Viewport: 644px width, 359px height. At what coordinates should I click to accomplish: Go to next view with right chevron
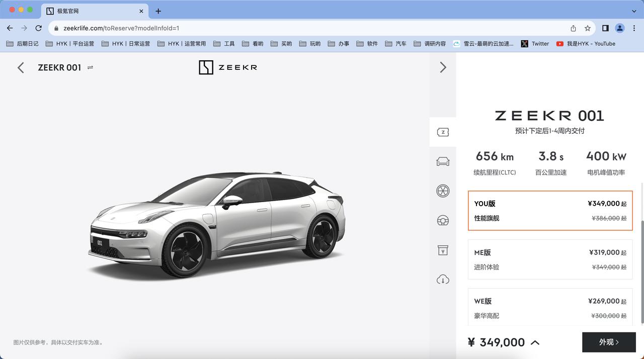point(443,67)
